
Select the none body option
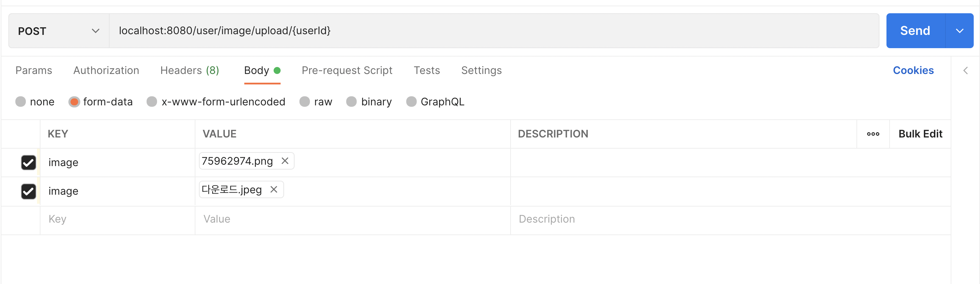coord(21,102)
